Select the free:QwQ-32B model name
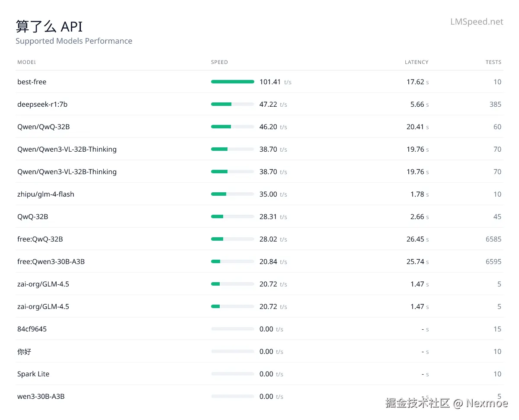 (40, 239)
